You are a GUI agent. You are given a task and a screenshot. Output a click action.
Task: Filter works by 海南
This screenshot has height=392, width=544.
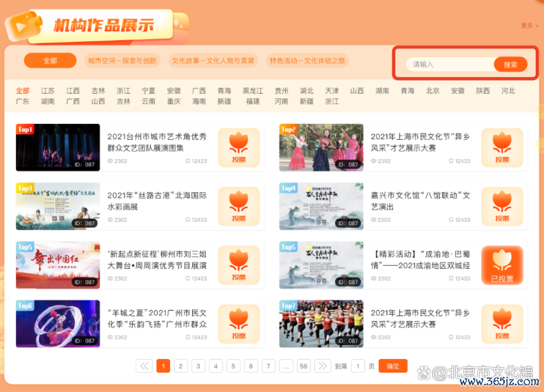tap(199, 101)
